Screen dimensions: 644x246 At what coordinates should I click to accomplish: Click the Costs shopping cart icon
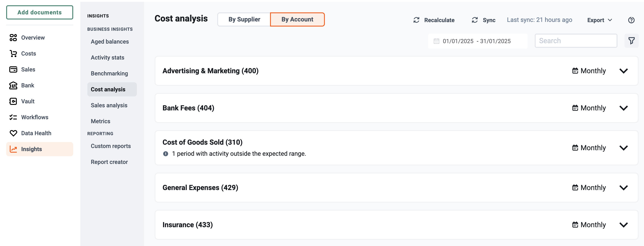13,54
